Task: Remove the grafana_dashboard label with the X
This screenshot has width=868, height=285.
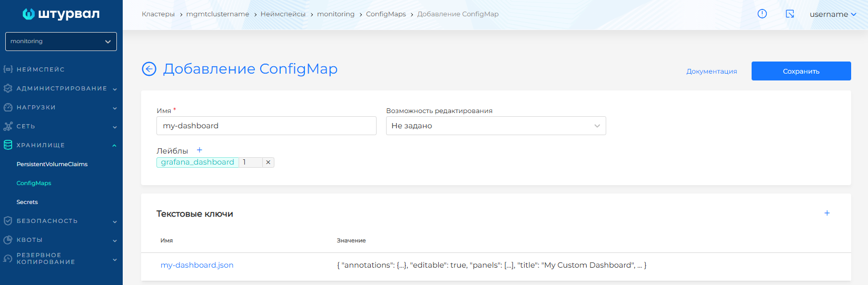Action: pyautogui.click(x=268, y=162)
